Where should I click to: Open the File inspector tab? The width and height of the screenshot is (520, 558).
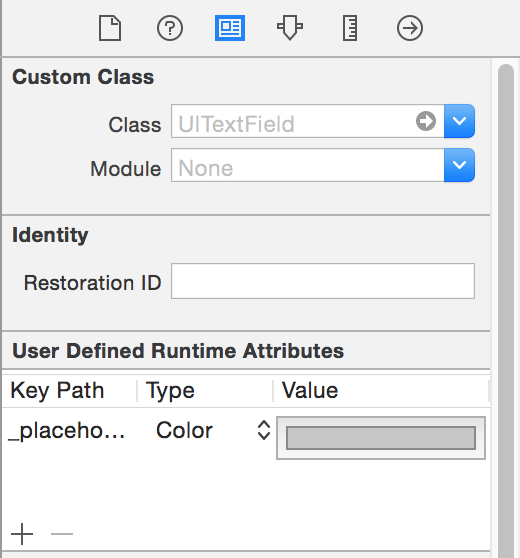coord(110,28)
